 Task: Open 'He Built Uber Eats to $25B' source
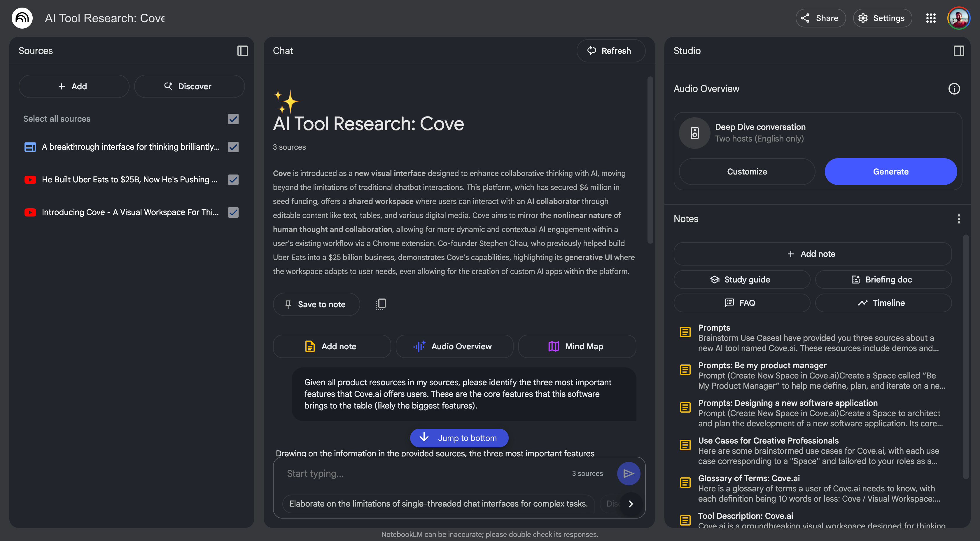pyautogui.click(x=130, y=180)
